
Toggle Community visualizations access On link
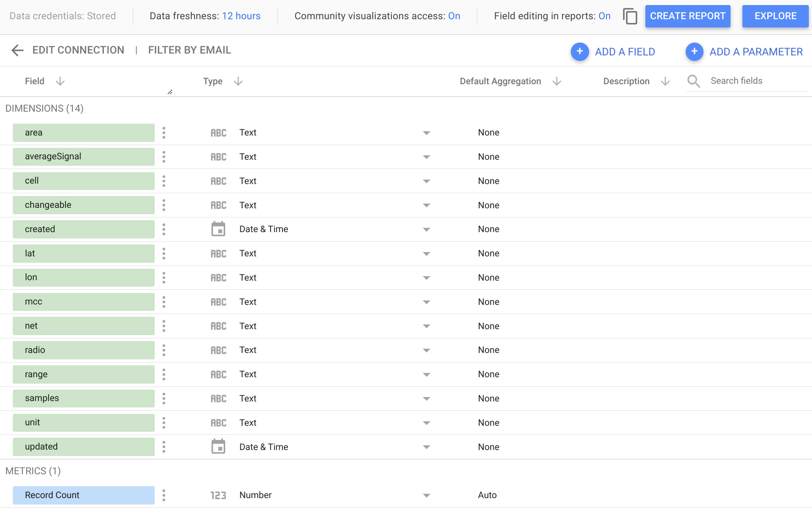click(454, 16)
